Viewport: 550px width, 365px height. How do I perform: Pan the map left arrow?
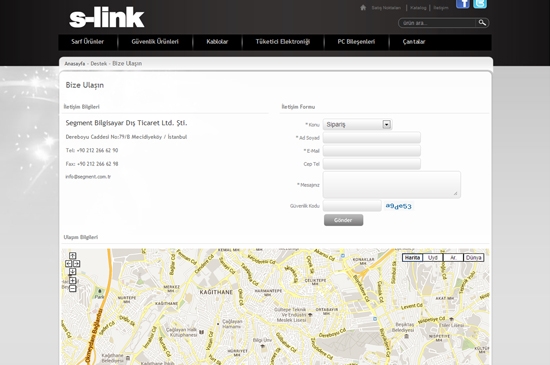(x=68, y=264)
